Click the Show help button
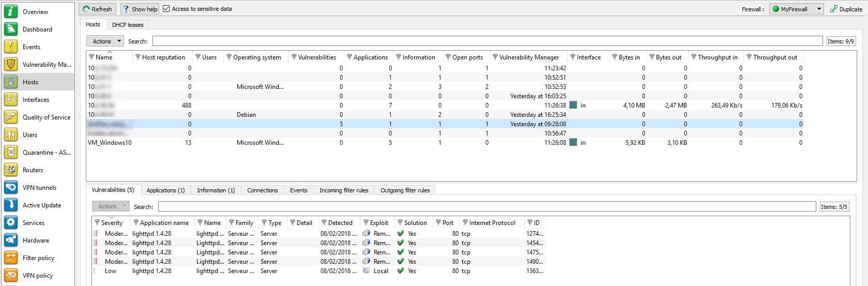The width and height of the screenshot is (868, 286). pyautogui.click(x=140, y=9)
